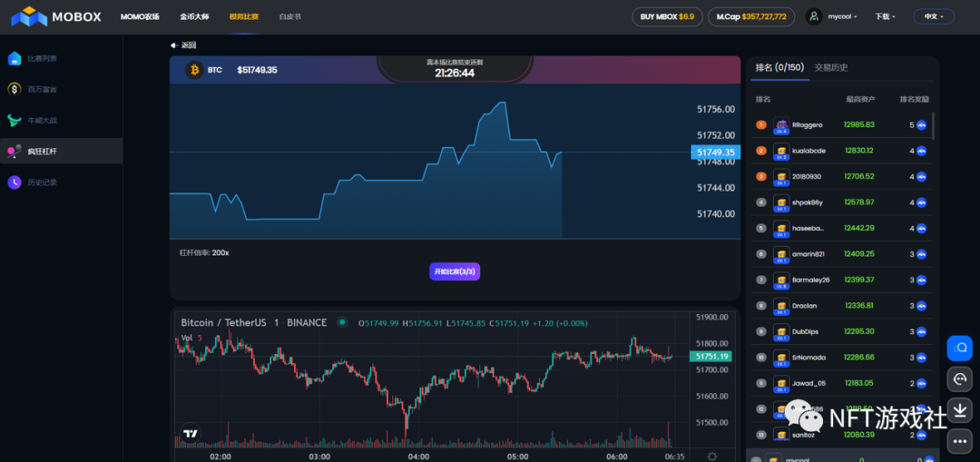Select Barmaley26 ranking name
The image size is (980, 462).
point(810,280)
